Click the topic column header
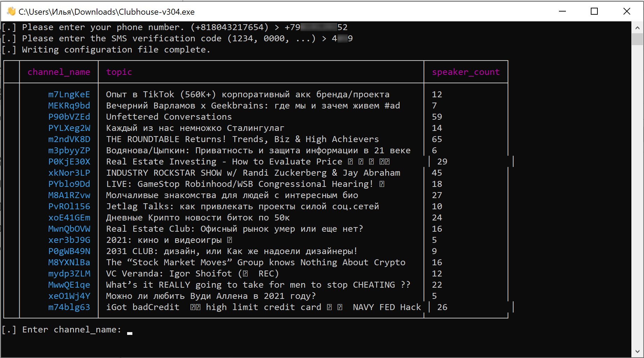This screenshot has width=644, height=358. [119, 72]
